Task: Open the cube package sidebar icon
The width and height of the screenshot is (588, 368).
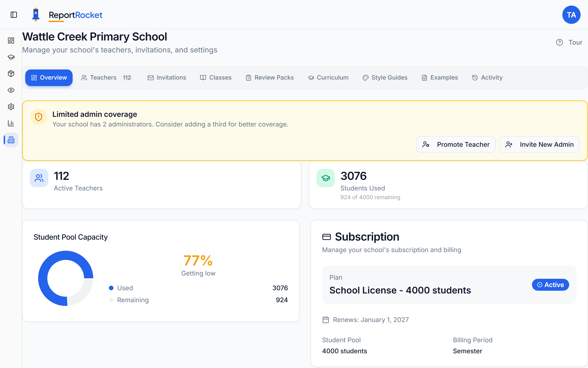Action: (11, 74)
